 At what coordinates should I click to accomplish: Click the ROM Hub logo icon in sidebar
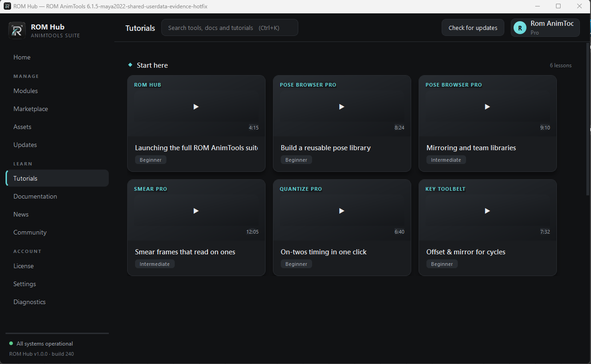tap(17, 30)
